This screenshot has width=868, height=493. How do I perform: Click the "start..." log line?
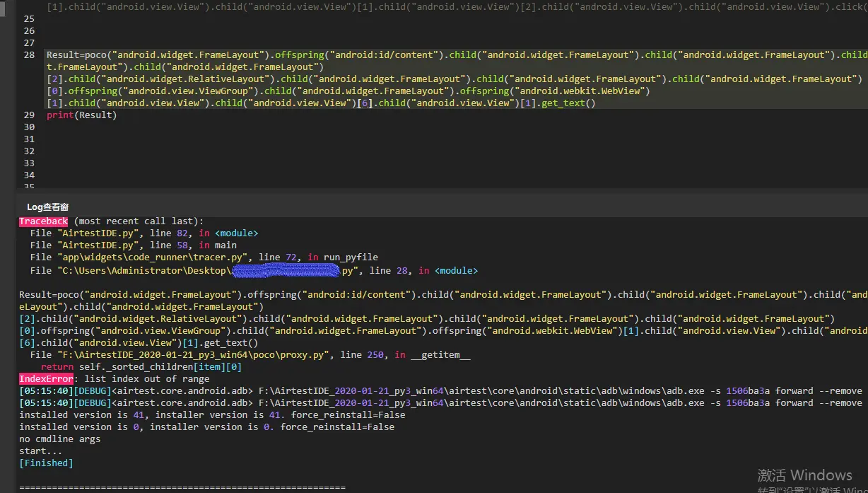[41, 451]
